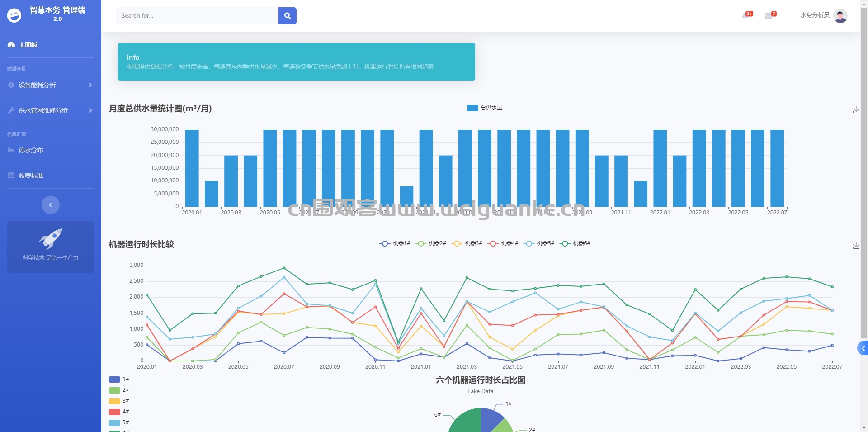Click the page vertical scrollbar thumb
Viewport: 868px width, 432px height.
[864, 173]
